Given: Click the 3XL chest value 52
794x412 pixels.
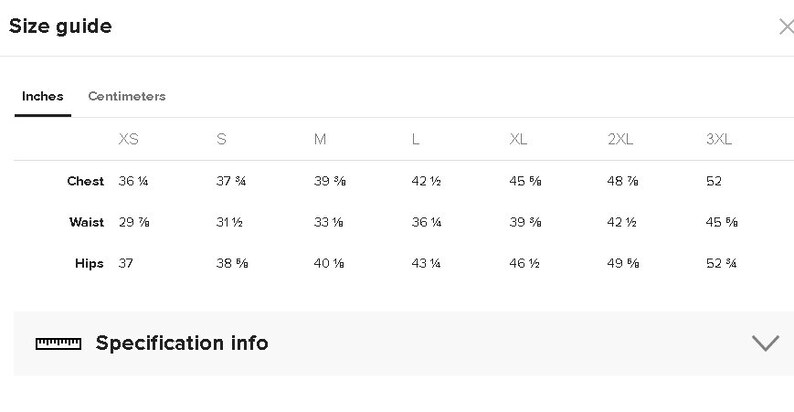Looking at the screenshot, I should (x=713, y=181).
